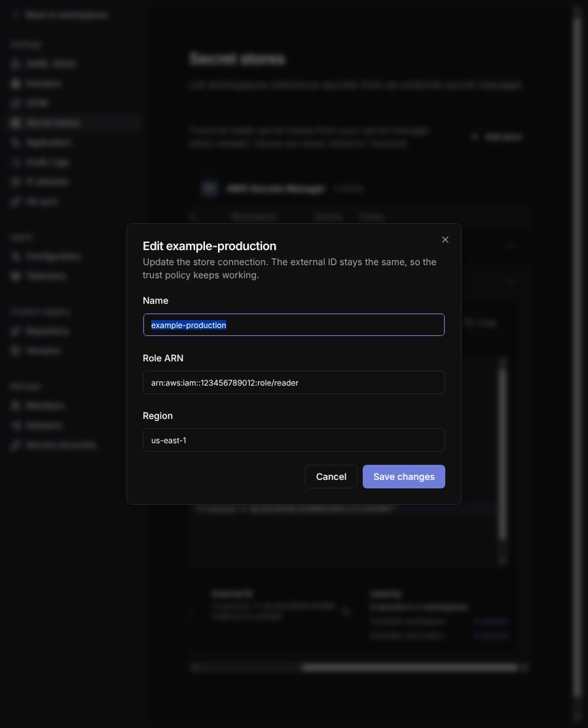Image resolution: width=588 pixels, height=728 pixels.
Task: Cancel editing the store connection
Action: [331, 477]
